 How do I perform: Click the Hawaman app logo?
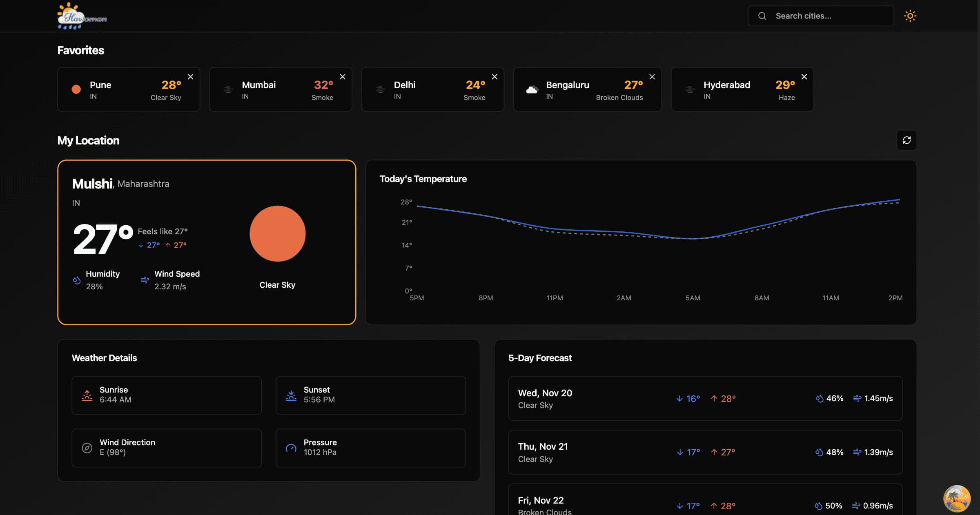pos(82,16)
